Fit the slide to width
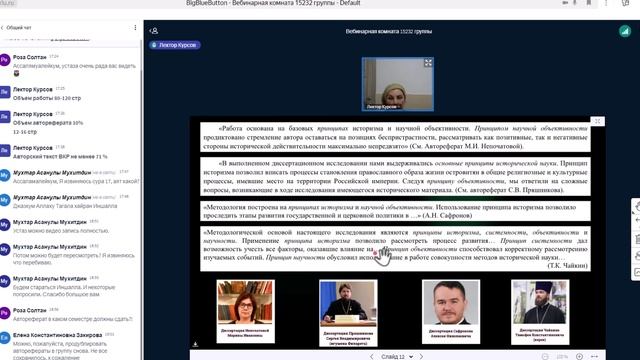The width and height of the screenshot is (640, 360). [594, 357]
